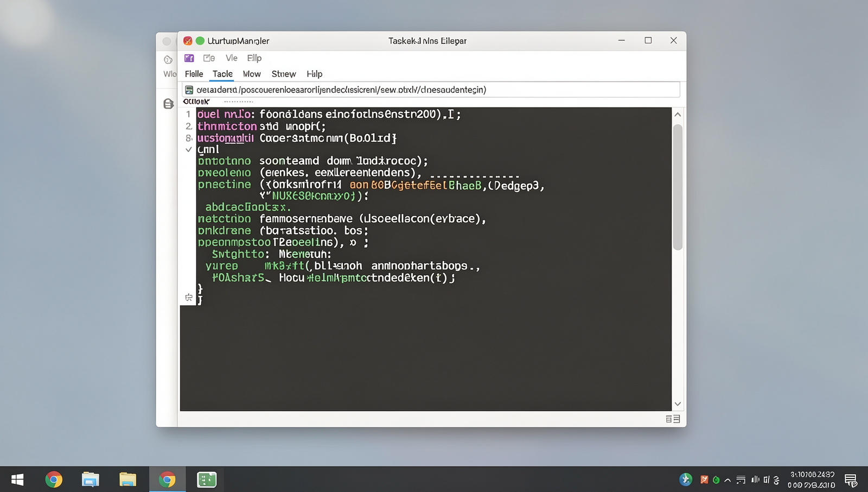Screen dimensions: 868x492
Task: Click line number 8 in the gutter
Action: [x=188, y=138]
